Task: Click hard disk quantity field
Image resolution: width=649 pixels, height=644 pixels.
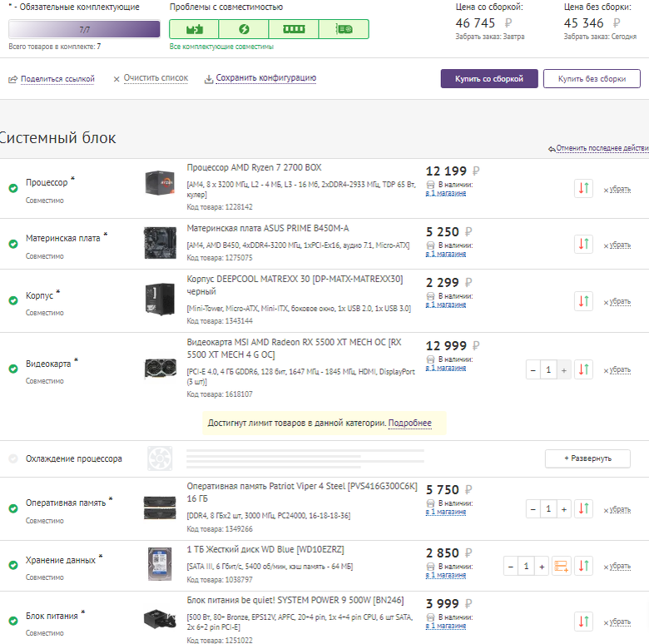Action: (x=526, y=566)
